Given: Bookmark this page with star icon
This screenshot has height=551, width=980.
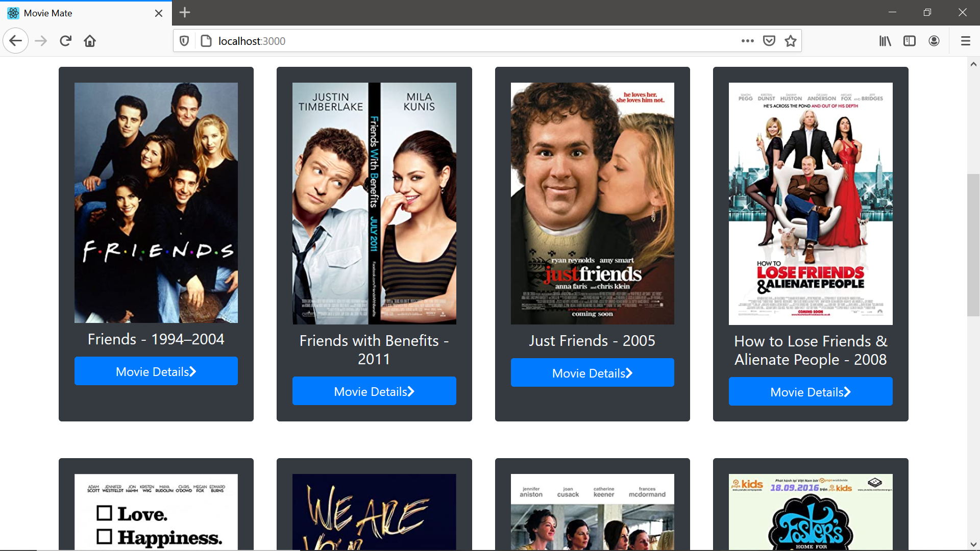Looking at the screenshot, I should click(x=791, y=41).
